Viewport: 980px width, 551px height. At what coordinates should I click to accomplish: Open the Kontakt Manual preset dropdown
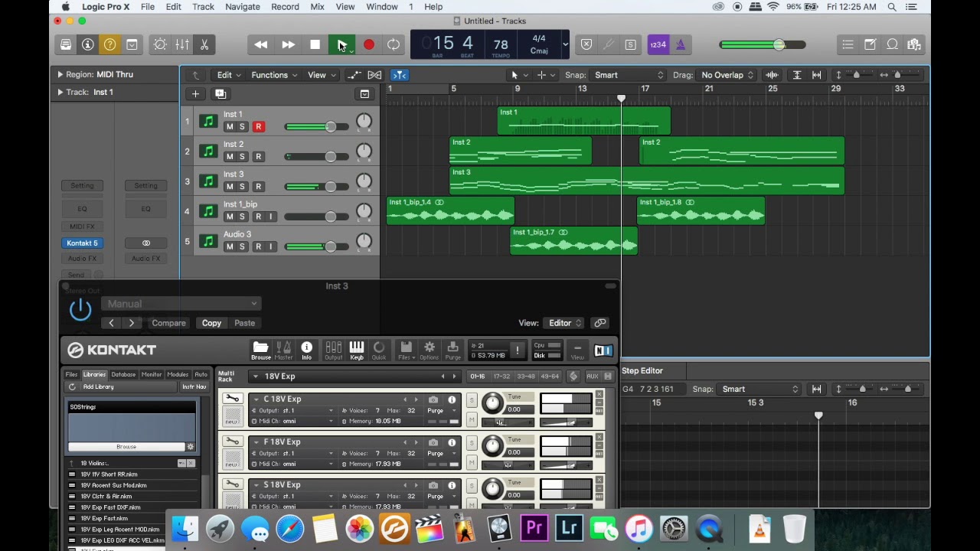(181, 304)
